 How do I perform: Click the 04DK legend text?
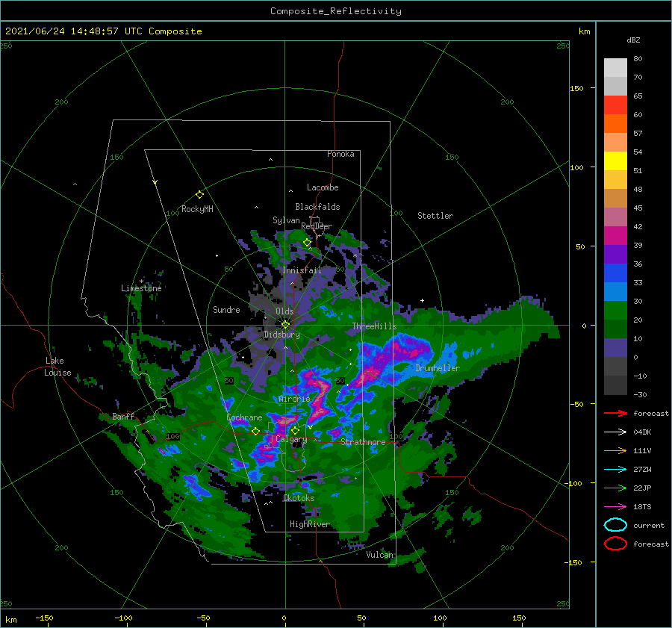(642, 432)
